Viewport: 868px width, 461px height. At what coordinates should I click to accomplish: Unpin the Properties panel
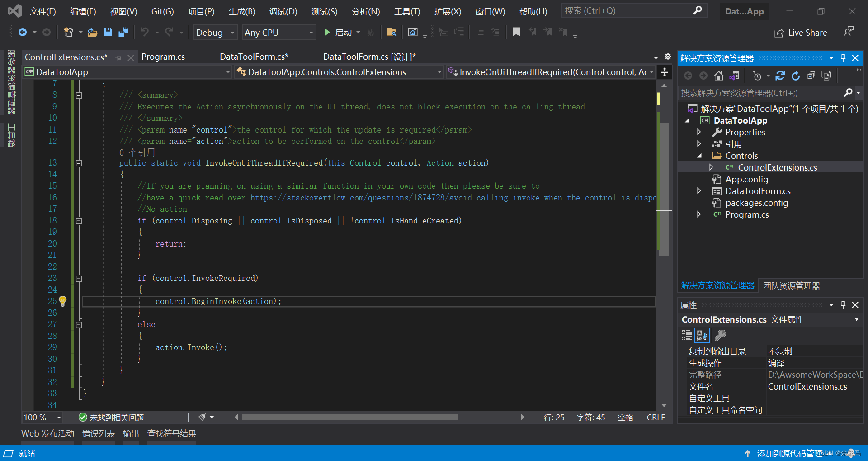tap(843, 304)
